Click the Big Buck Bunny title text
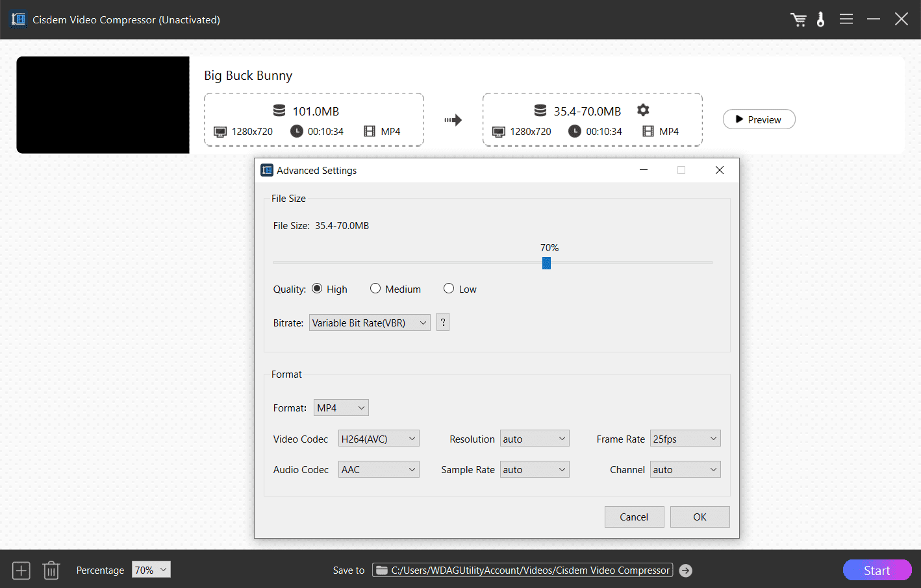The width and height of the screenshot is (921, 588). click(248, 76)
